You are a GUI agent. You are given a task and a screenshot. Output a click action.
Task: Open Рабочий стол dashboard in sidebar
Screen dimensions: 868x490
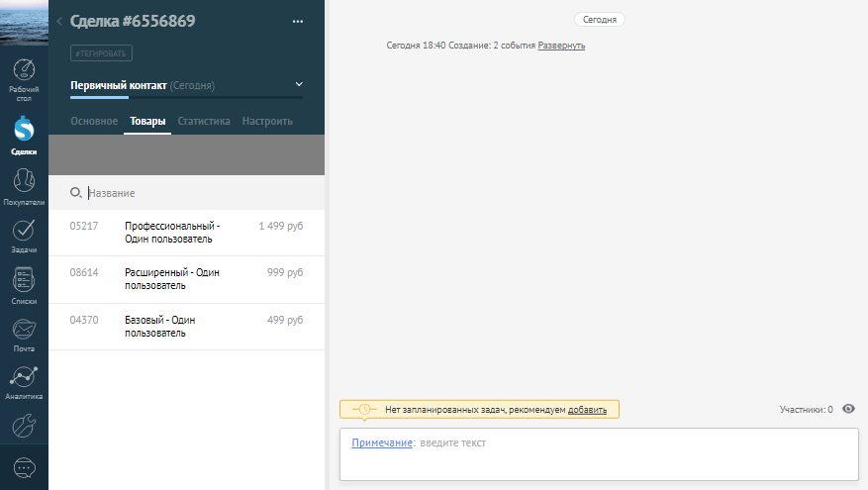pyautogui.click(x=24, y=79)
